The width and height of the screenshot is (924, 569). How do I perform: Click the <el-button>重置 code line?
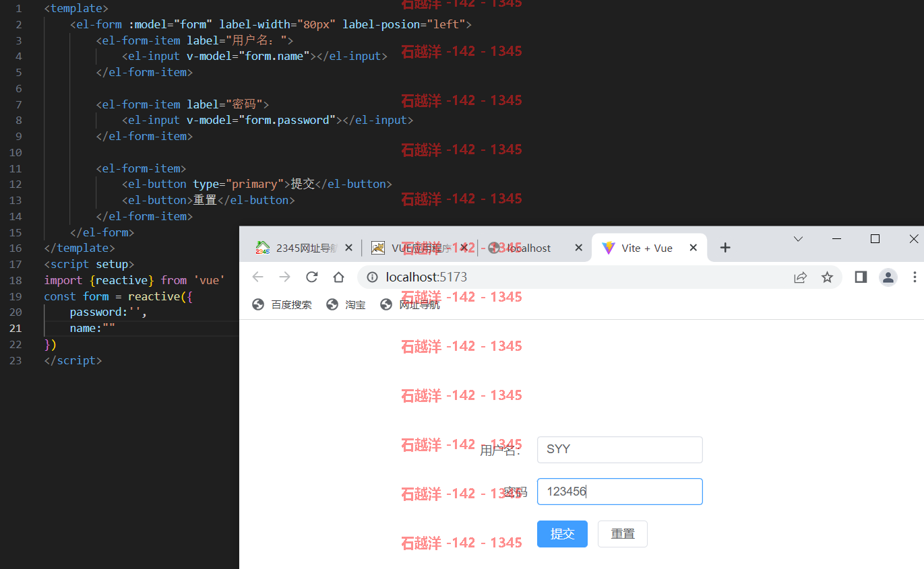pyautogui.click(x=208, y=200)
